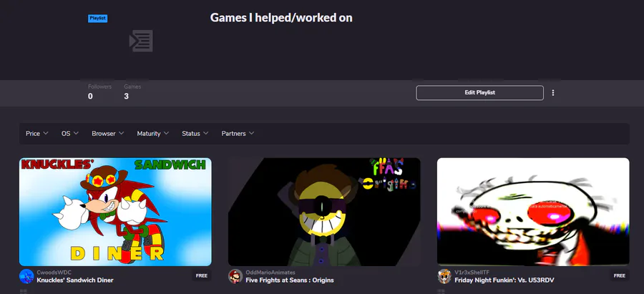Click the Vs. U53RDV game thumbnail
Viewport: 644px width, 294px height.
(533, 212)
